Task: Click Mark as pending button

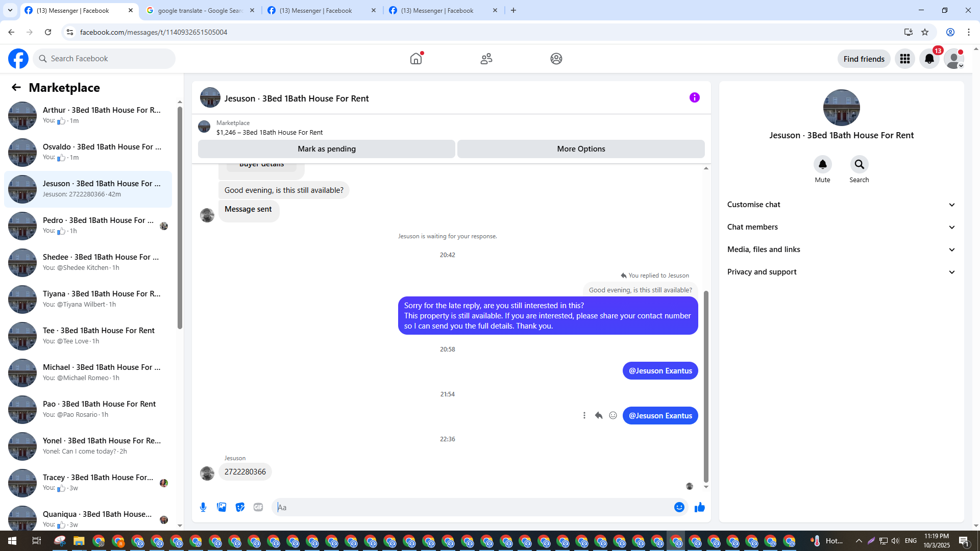Action: coord(327,149)
